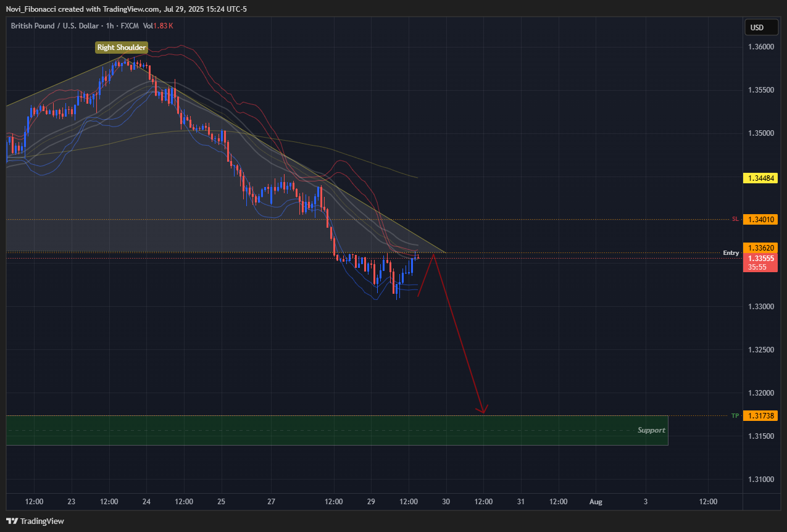
Task: Select the orange 1.33620 entry price label
Action: coord(760,247)
